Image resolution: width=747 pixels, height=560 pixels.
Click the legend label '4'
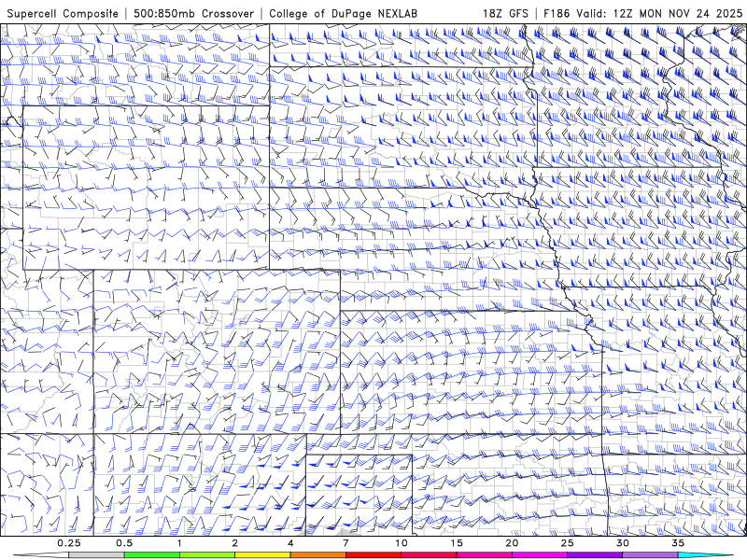tap(290, 543)
